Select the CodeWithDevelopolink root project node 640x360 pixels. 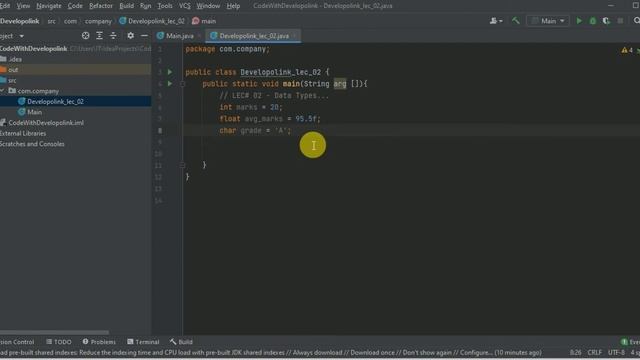33,49
